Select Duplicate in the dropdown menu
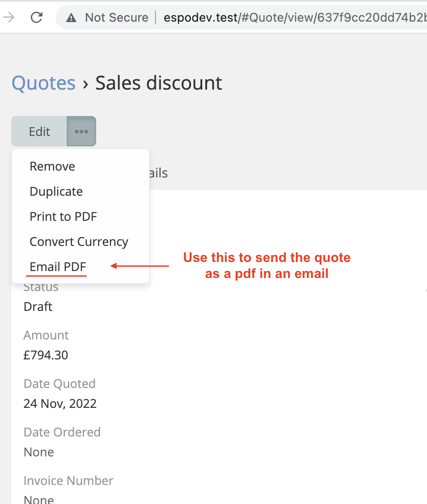 (x=56, y=191)
